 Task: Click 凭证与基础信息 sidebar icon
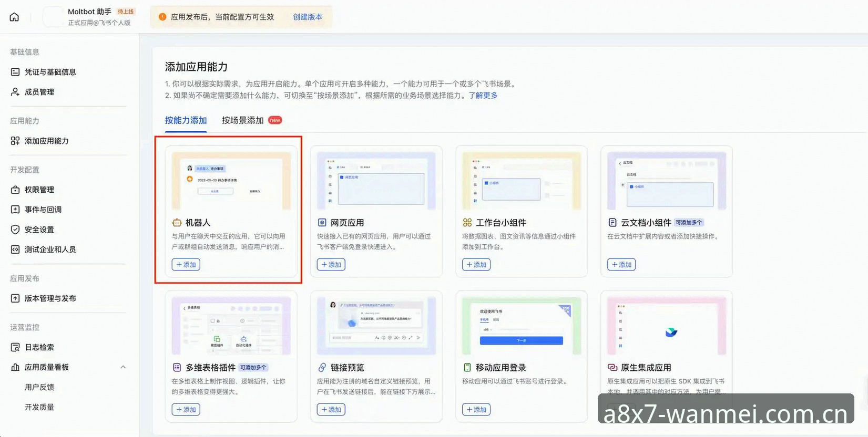click(x=15, y=72)
